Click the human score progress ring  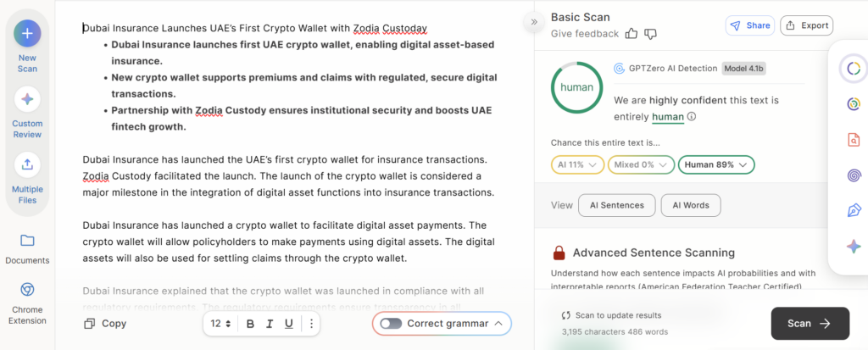point(576,87)
